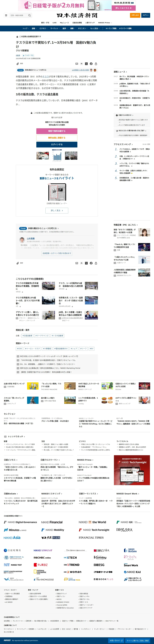Open the NIKKEI Mobility logo
This screenshot has width=154, height=644.
coord(53,530)
